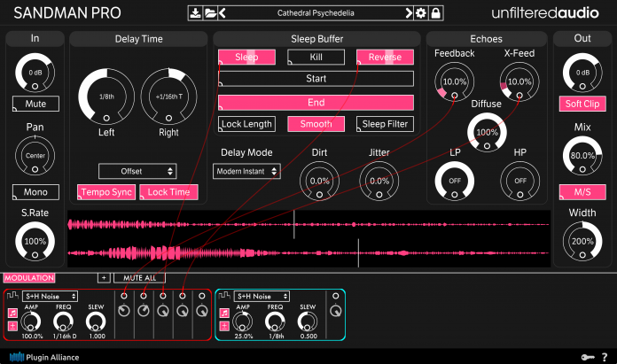This screenshot has height=364, width=617.
Task: Click the Right delay time knob
Action: [x=168, y=97]
